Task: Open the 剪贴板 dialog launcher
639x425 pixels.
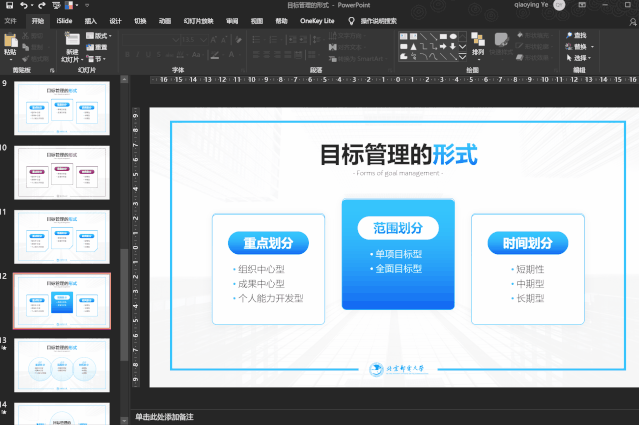Action: [52, 70]
